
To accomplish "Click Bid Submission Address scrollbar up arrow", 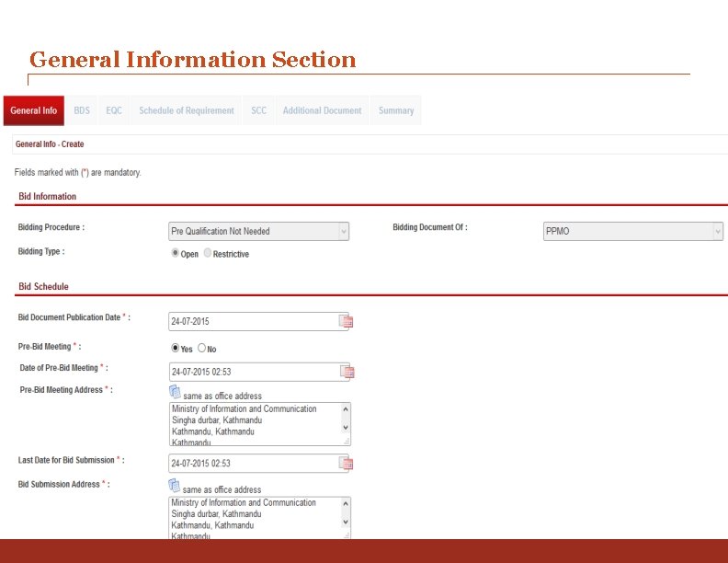I will (x=346, y=503).
